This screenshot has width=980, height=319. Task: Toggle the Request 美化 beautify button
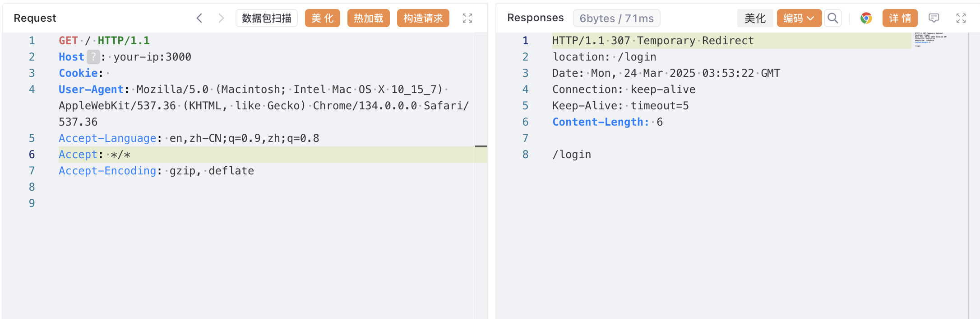pos(322,18)
